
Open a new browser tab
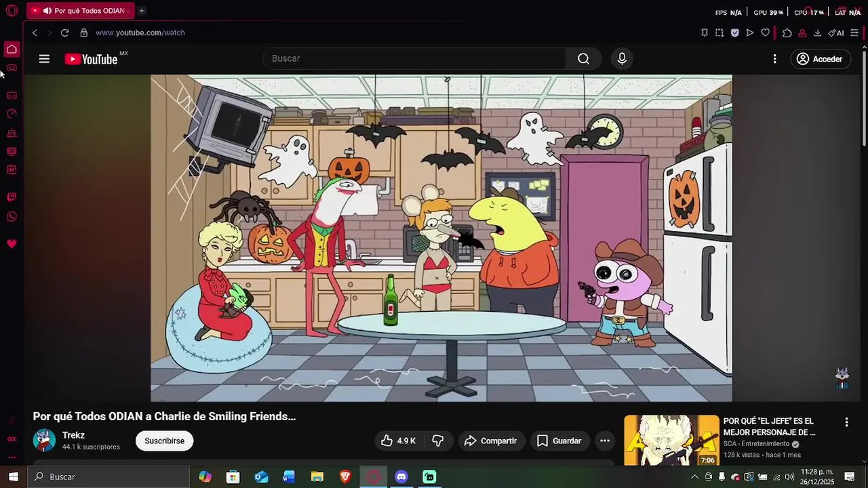click(142, 11)
